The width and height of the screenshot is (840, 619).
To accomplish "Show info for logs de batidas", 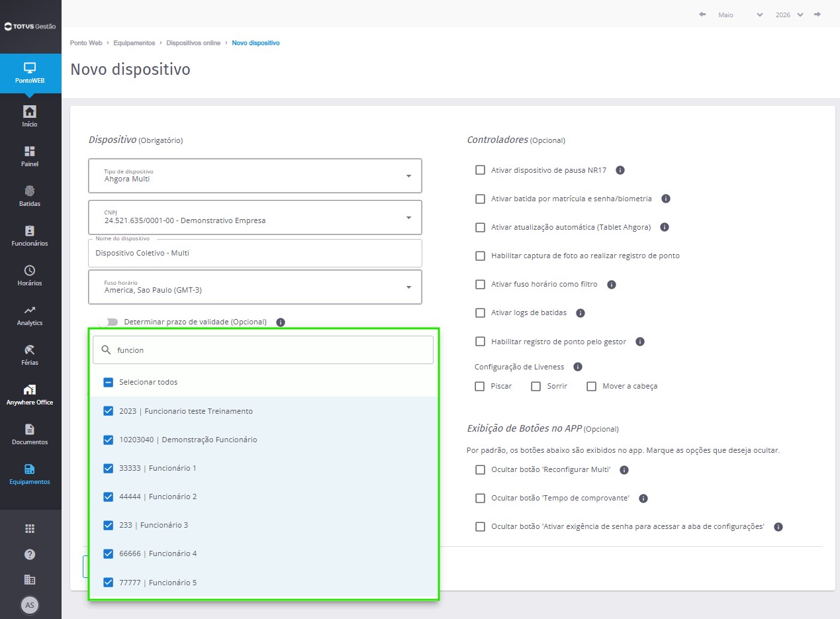I will [581, 312].
